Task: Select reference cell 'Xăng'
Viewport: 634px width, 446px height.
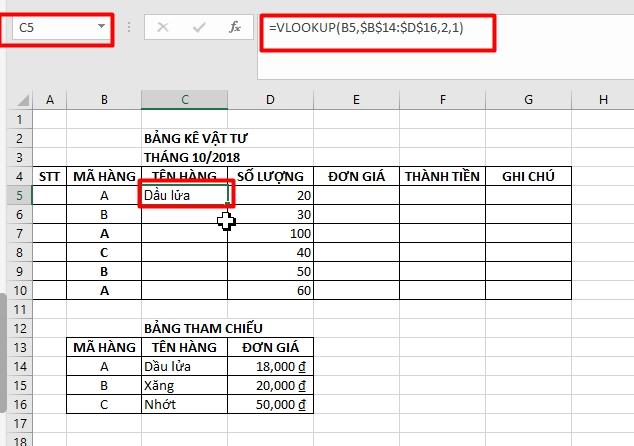Action: click(x=184, y=386)
